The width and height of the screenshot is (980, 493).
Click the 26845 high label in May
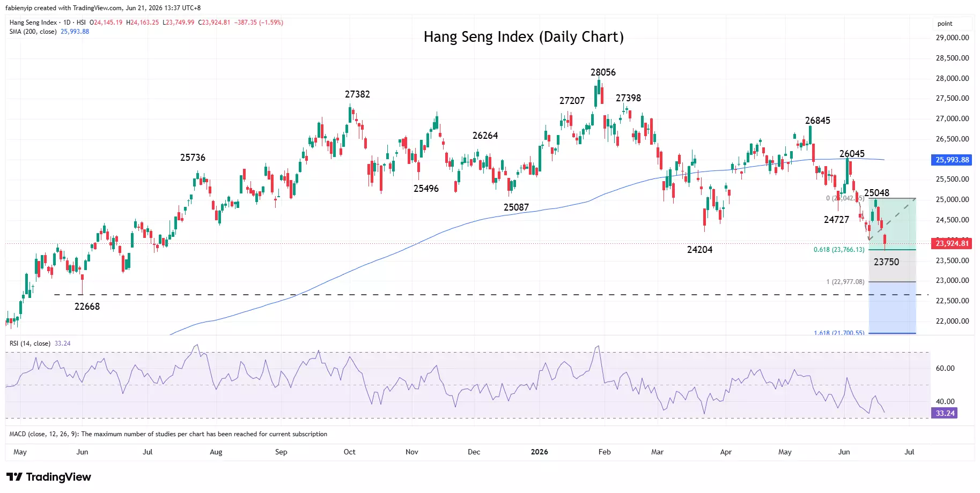817,121
